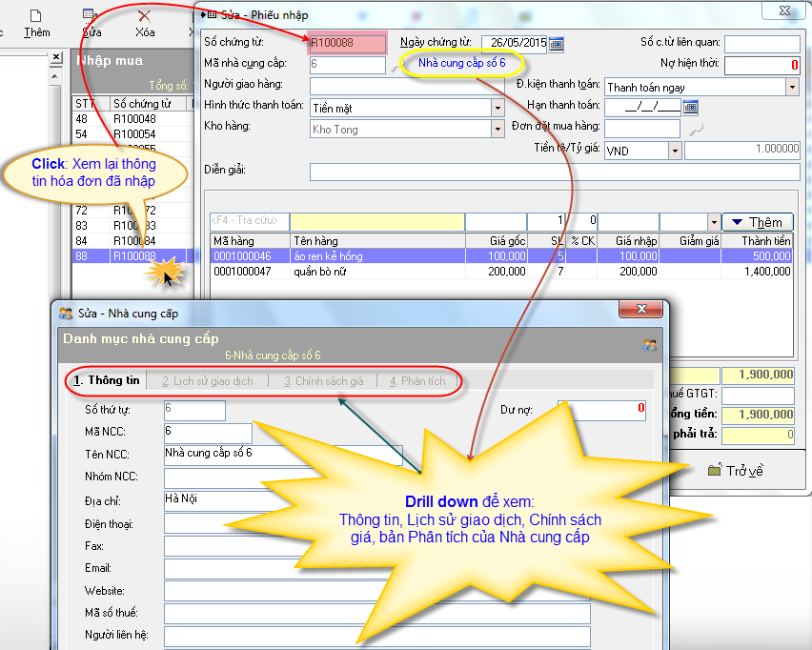Open calendar picker beside Hạn thanh toán
This screenshot has width=812, height=650.
(691, 107)
